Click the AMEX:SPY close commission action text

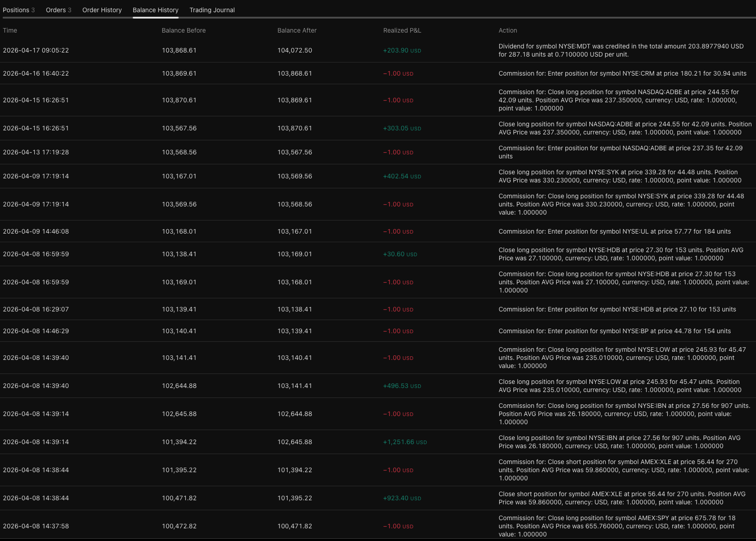click(617, 526)
